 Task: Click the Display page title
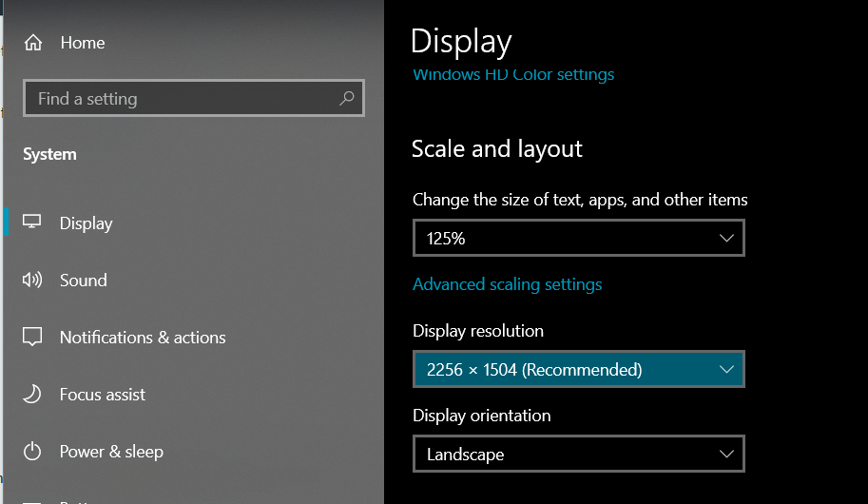tap(461, 42)
